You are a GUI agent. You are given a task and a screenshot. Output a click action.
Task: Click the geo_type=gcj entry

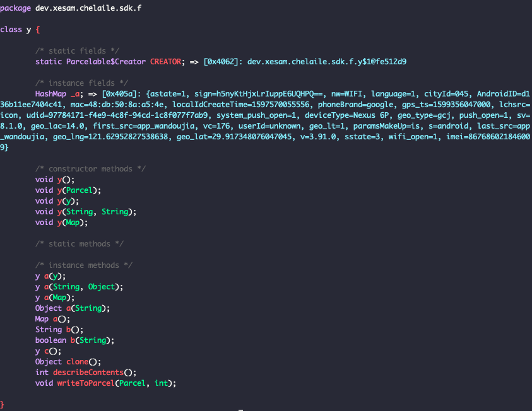[x=424, y=115]
